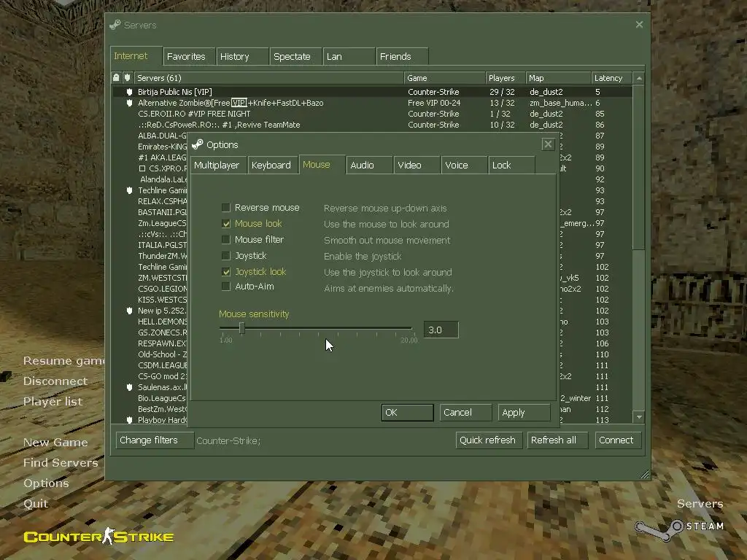Open Options from the main menu
Screen dimensions: 747x560
point(46,483)
